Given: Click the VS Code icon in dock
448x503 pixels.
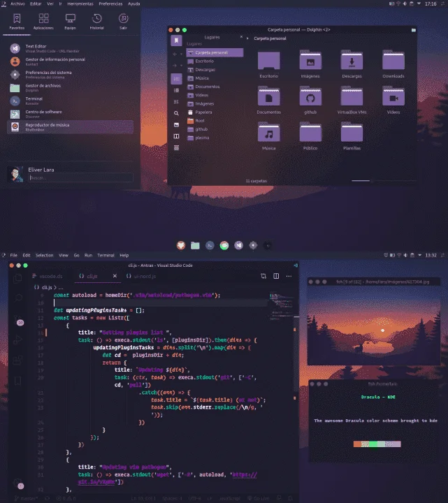Looking at the screenshot, I should coord(238,246).
